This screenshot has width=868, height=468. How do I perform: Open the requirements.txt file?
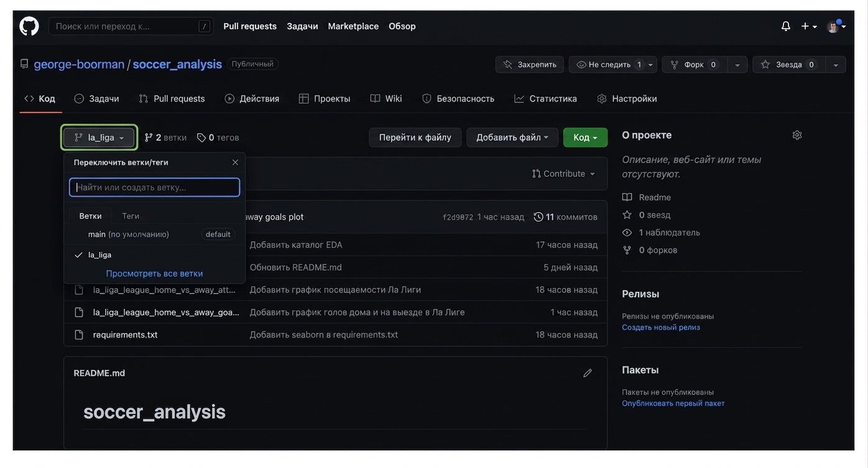[125, 335]
